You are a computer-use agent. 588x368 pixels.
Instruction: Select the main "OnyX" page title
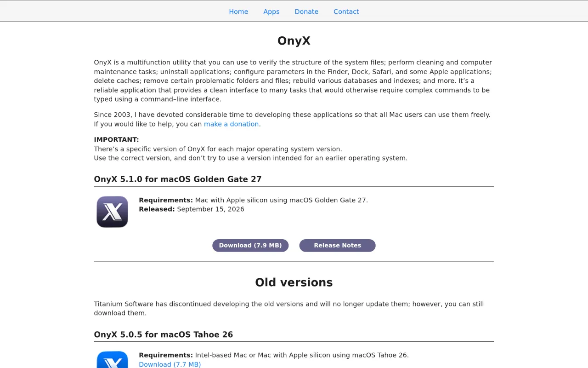point(294,41)
